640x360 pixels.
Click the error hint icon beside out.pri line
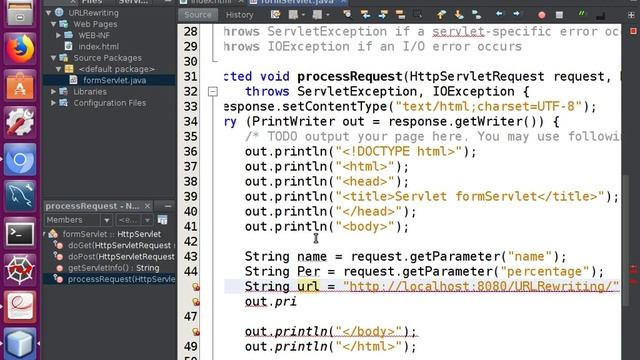click(x=196, y=302)
